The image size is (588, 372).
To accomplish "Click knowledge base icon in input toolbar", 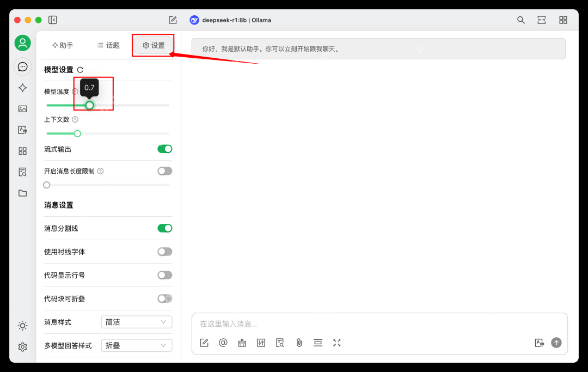I will point(280,343).
